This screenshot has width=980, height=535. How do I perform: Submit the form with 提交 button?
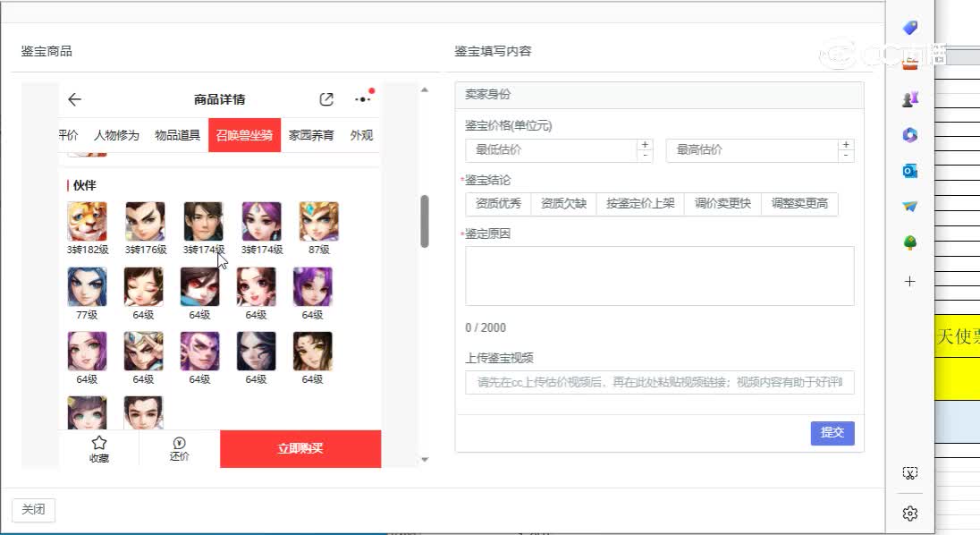[832, 432]
